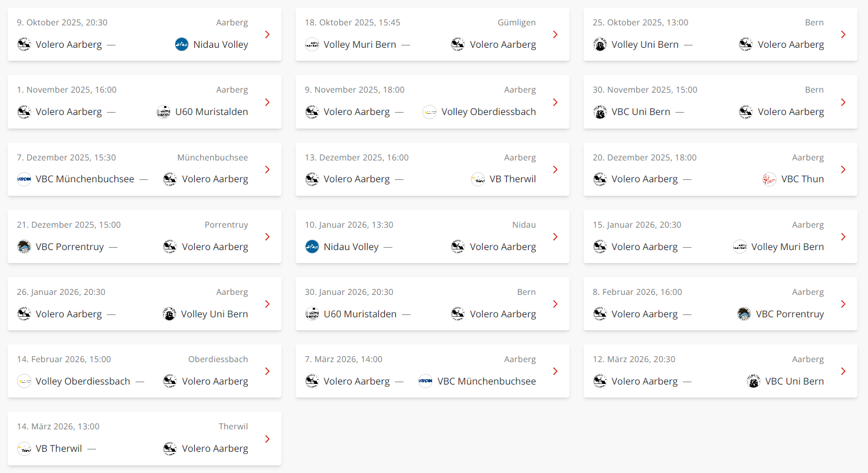Click the U60 Muristalden team name in the 30. Januar match

pyautogui.click(x=360, y=314)
